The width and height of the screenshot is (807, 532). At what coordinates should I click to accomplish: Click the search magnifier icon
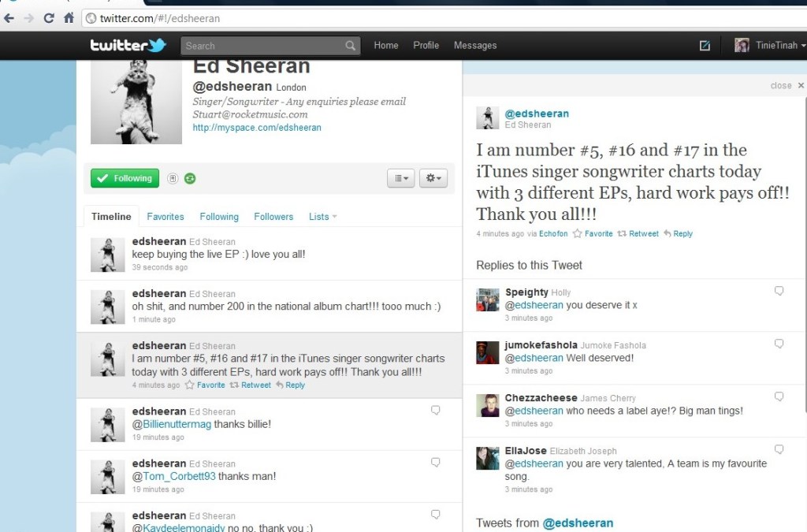(x=350, y=46)
